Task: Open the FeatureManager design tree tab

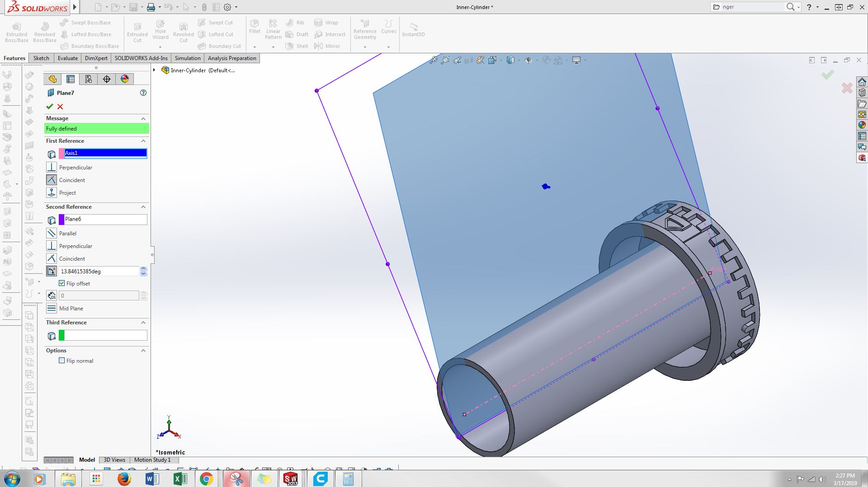Action: click(52, 79)
